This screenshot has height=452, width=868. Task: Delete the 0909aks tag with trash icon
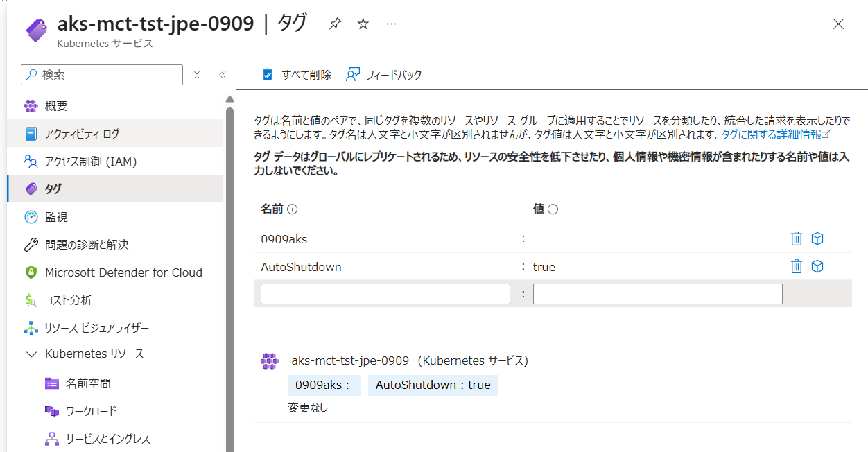(x=797, y=239)
